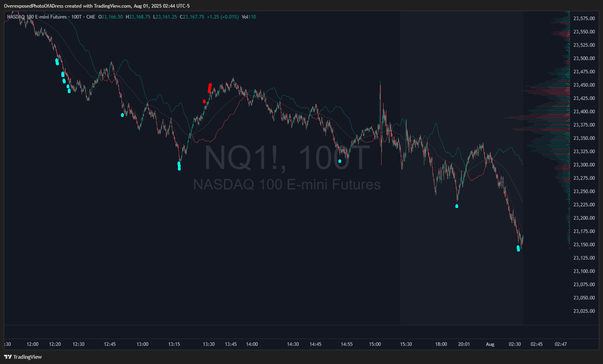Click the 15:00 time axis label
This screenshot has width=603, height=364.
[375, 344]
